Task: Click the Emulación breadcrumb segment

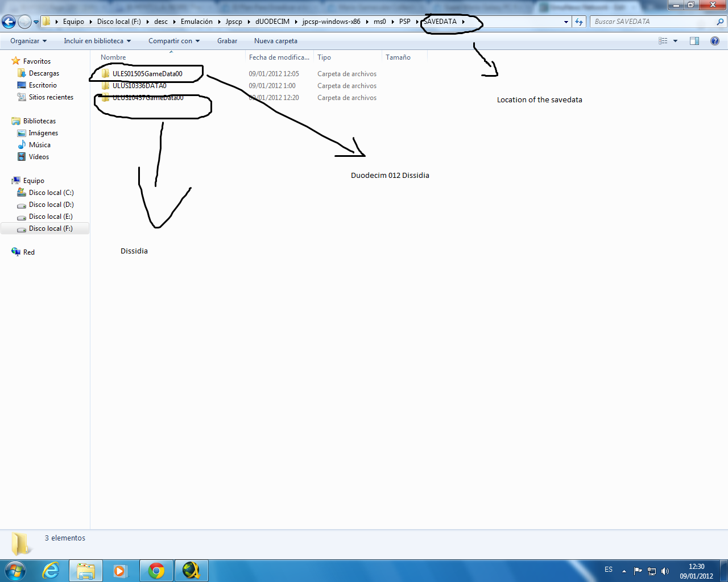Action: pos(197,22)
